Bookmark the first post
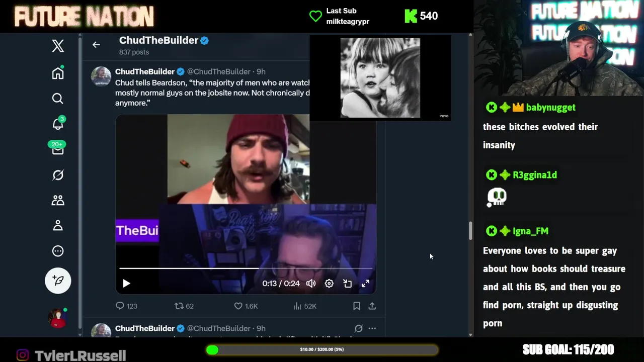644x362 pixels. point(356,306)
